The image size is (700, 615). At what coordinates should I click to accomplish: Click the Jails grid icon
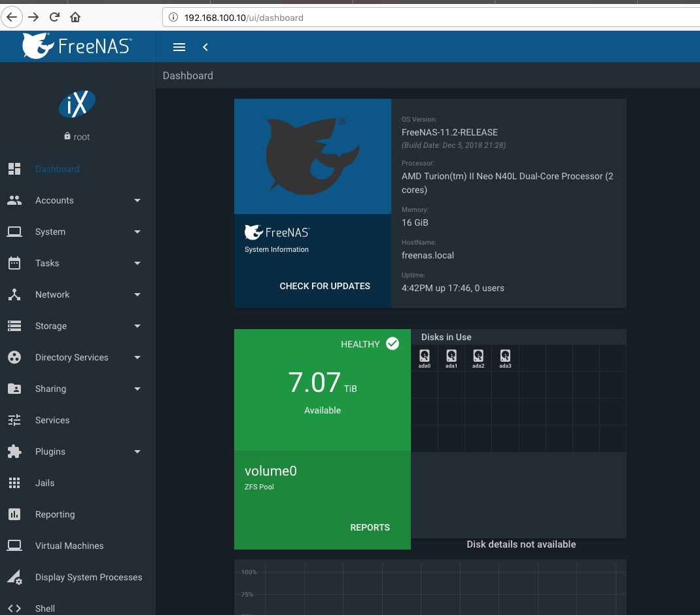tap(14, 483)
